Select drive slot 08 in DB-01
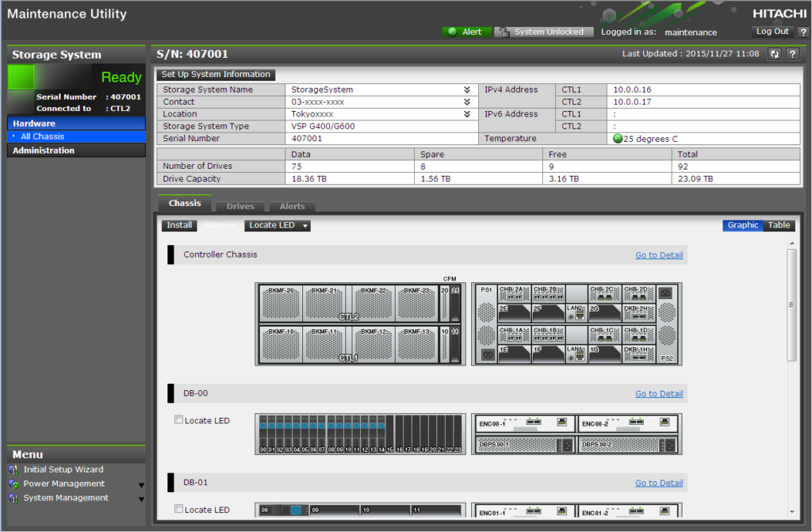Screen dimensions: 812x532 [x=283, y=511]
